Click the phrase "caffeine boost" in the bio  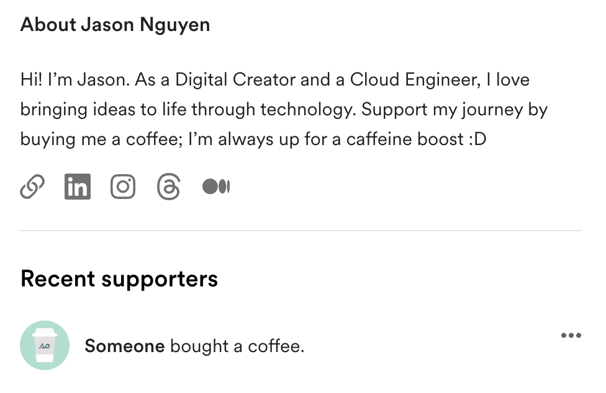point(405,139)
